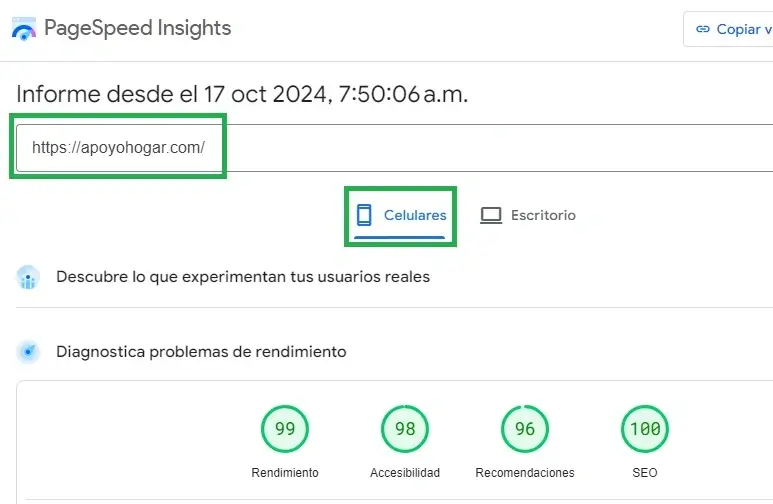Click the link icon in Copiar button

[702, 29]
